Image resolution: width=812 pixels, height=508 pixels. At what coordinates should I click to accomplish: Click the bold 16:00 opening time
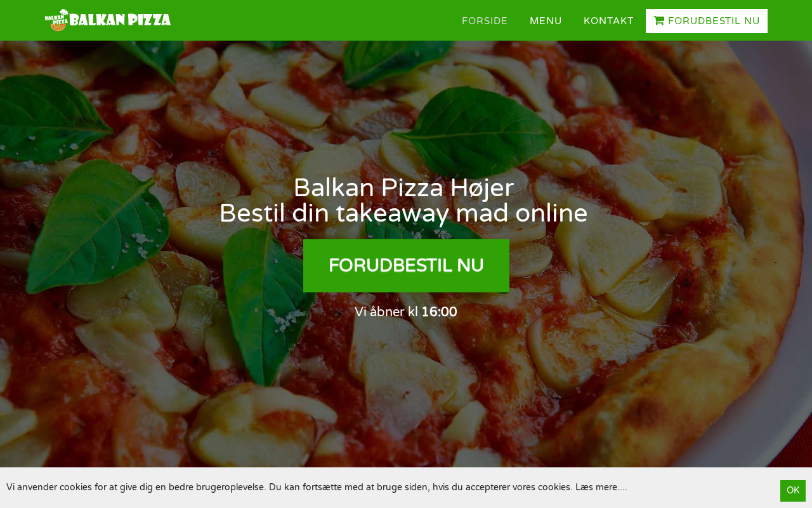pyautogui.click(x=439, y=312)
